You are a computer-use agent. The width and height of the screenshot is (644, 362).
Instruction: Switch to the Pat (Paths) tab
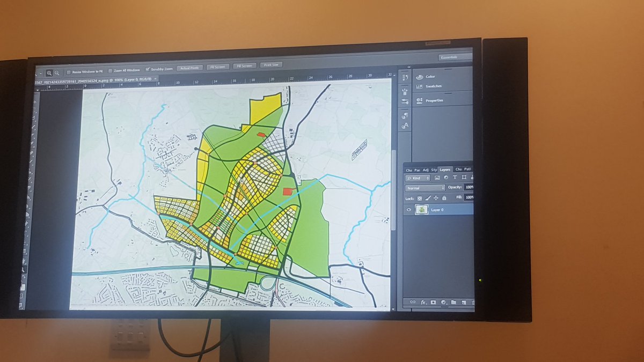pyautogui.click(x=467, y=169)
